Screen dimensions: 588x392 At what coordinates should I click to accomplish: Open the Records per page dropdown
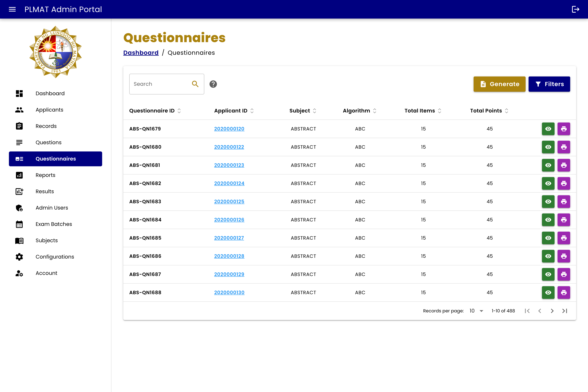476,311
